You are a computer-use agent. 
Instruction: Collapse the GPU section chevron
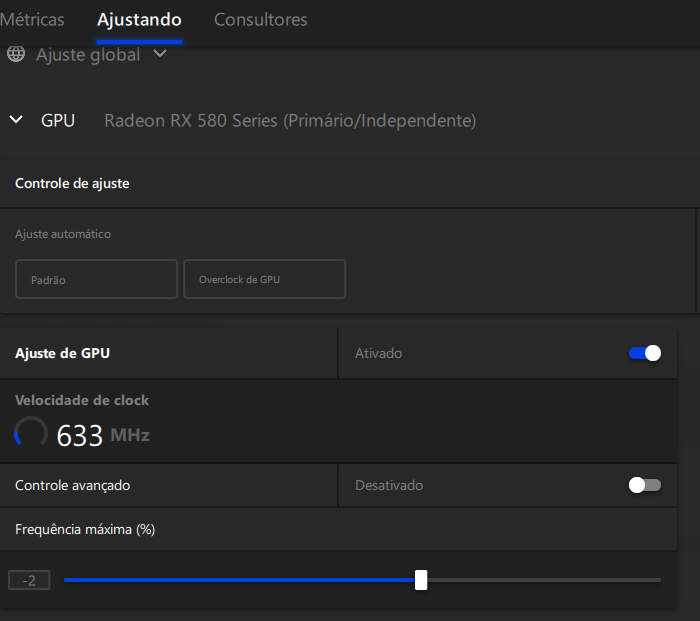16,120
